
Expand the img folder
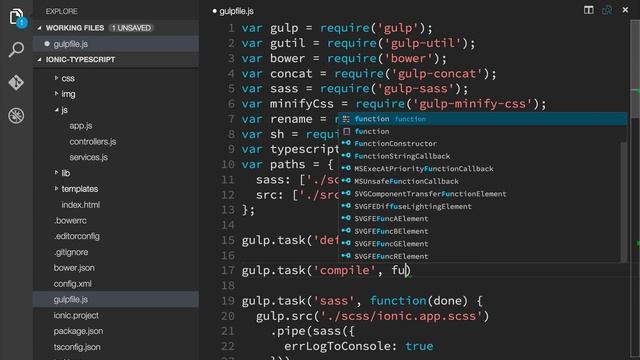pos(56,93)
